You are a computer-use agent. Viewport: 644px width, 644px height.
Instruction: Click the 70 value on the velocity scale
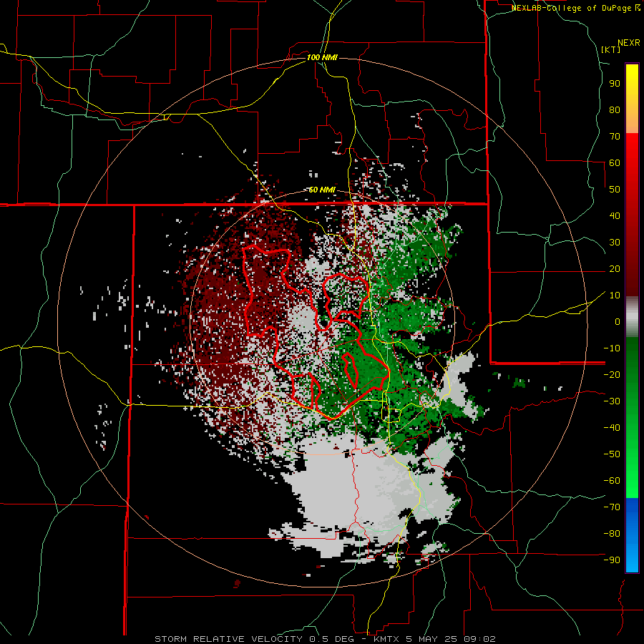click(615, 137)
